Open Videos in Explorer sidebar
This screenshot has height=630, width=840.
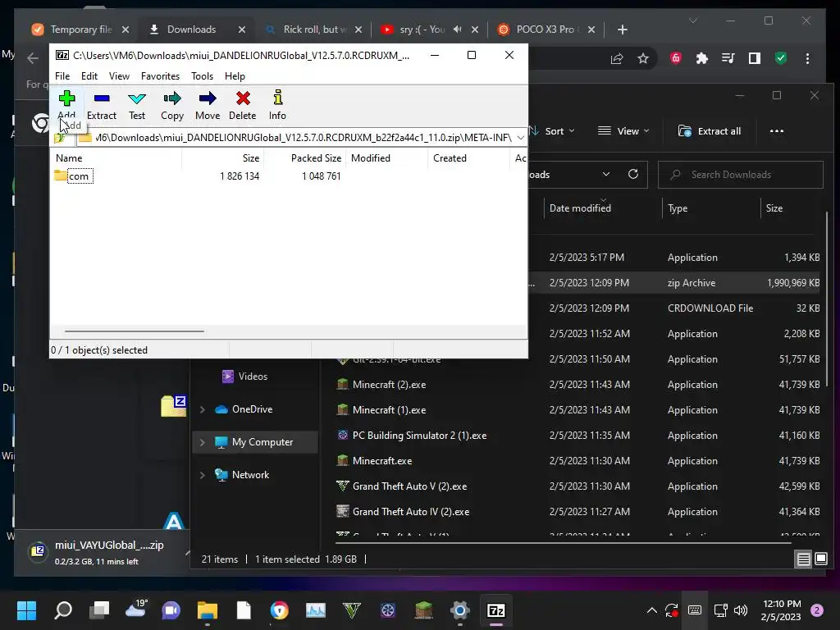244,377
